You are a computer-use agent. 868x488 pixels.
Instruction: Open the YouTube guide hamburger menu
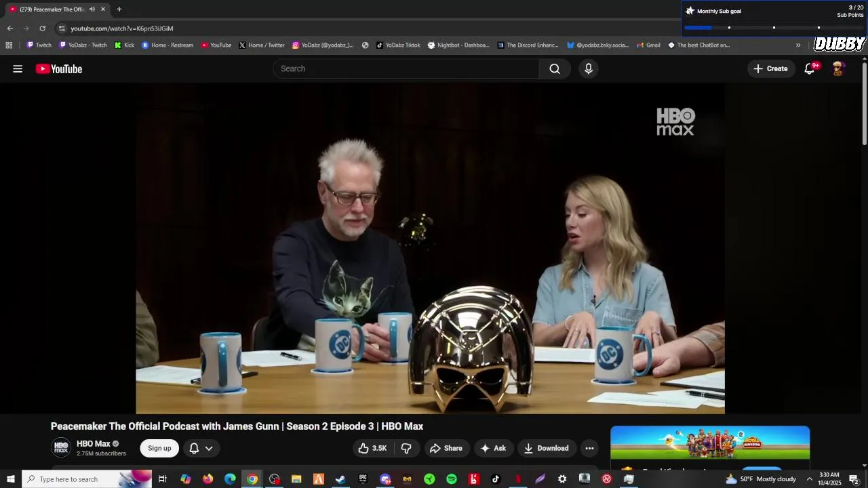click(18, 68)
